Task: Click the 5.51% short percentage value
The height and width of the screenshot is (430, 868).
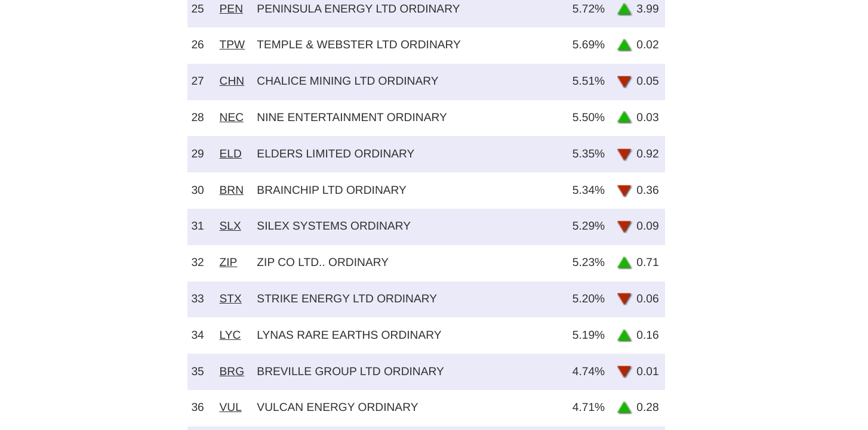Action: [589, 81]
